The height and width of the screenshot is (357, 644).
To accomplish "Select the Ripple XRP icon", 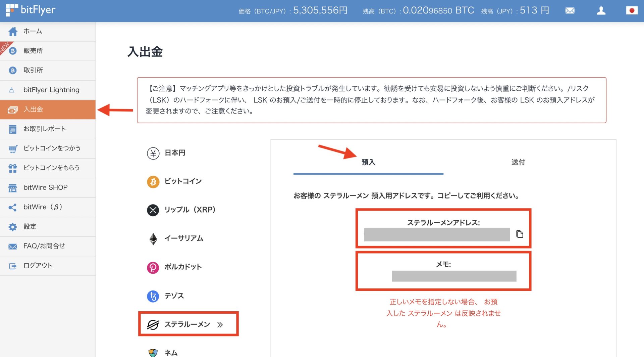I will coord(153,210).
